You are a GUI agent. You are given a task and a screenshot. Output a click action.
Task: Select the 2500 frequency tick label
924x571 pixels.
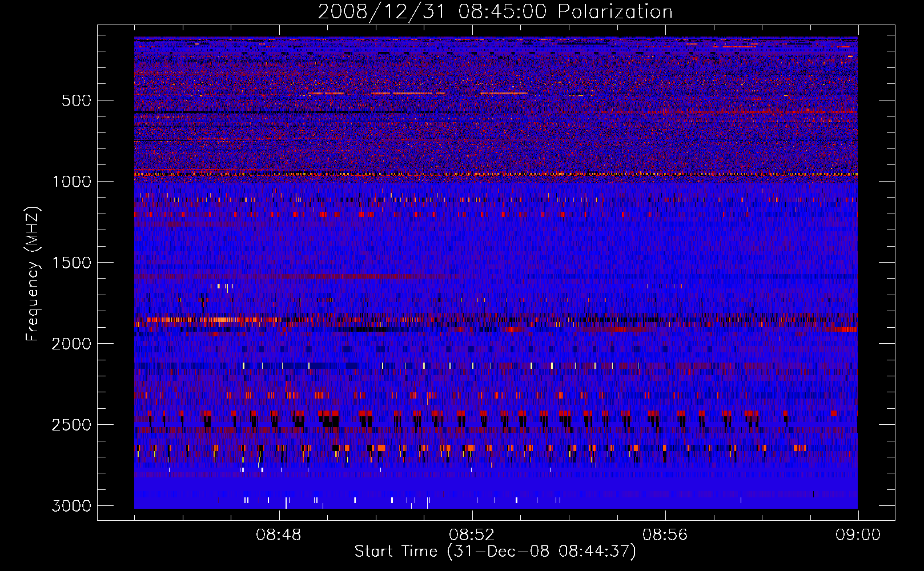[71, 425]
